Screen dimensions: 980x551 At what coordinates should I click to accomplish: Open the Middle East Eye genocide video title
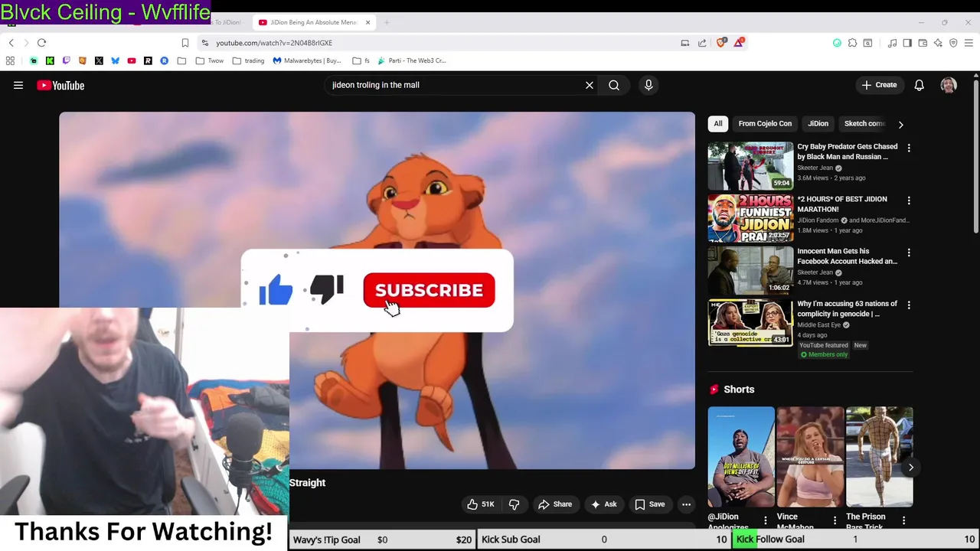click(847, 308)
